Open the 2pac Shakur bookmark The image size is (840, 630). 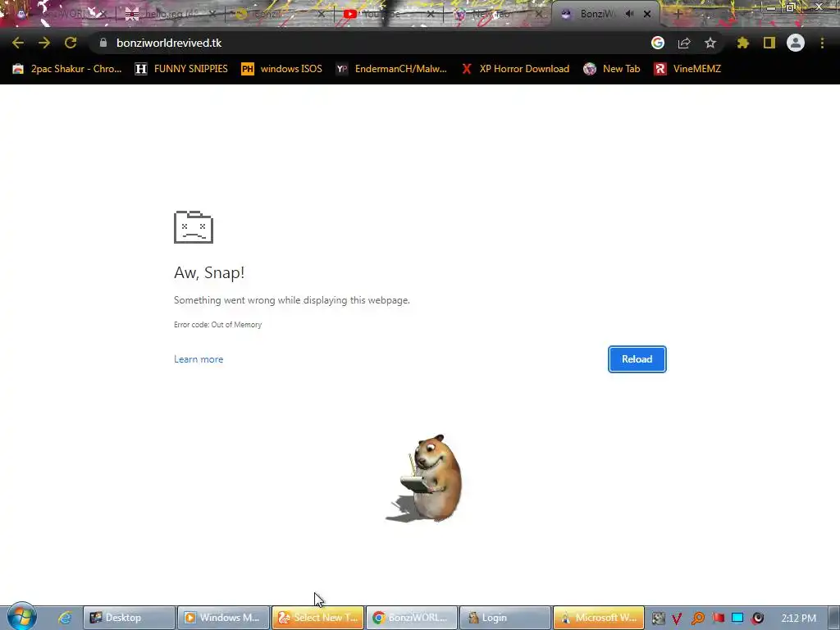(67, 69)
